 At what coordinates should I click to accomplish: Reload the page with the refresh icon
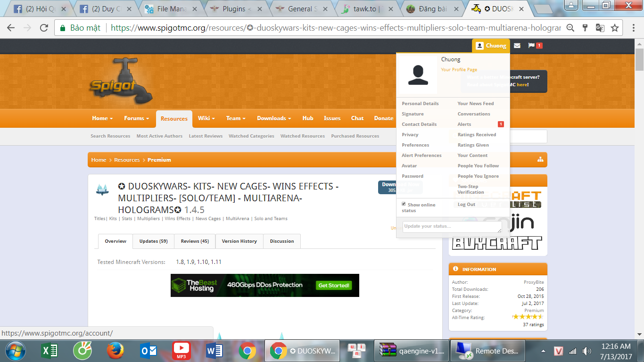44,28
